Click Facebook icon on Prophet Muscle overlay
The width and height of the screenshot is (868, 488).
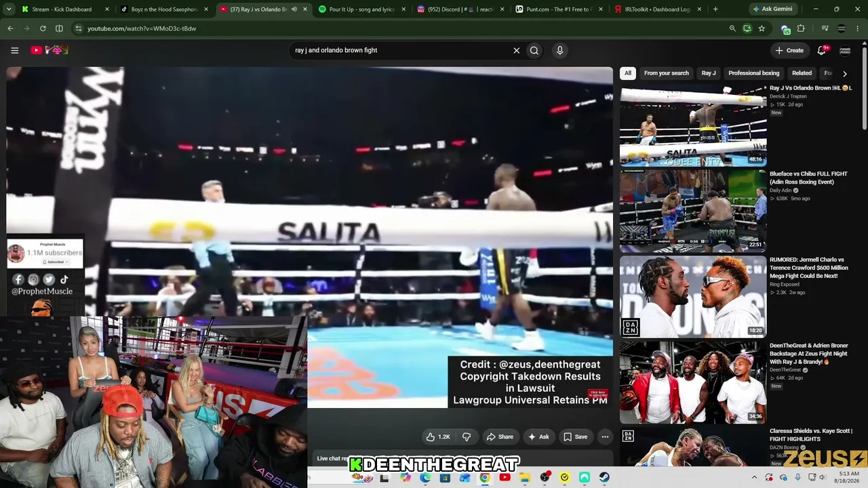[18, 279]
